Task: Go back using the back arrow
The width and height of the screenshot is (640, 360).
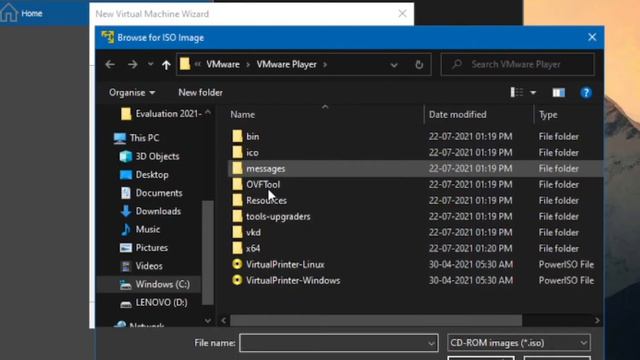Action: [x=110, y=64]
